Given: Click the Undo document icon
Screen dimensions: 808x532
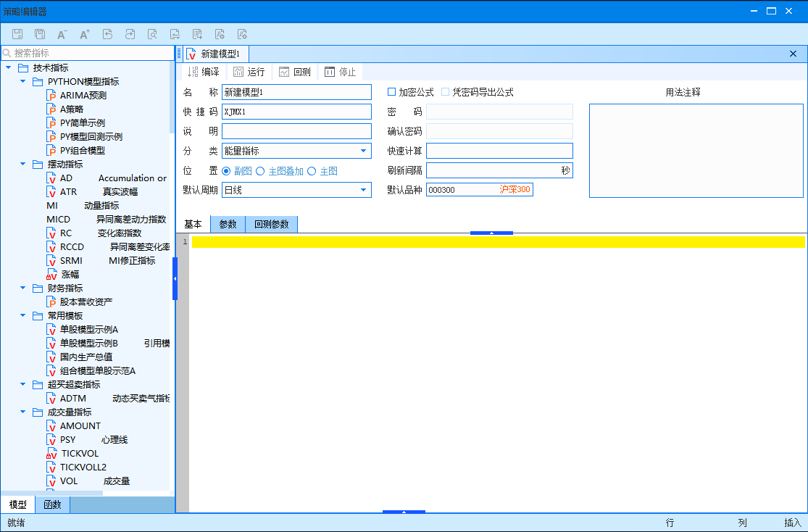Looking at the screenshot, I should pyautogui.click(x=107, y=34).
